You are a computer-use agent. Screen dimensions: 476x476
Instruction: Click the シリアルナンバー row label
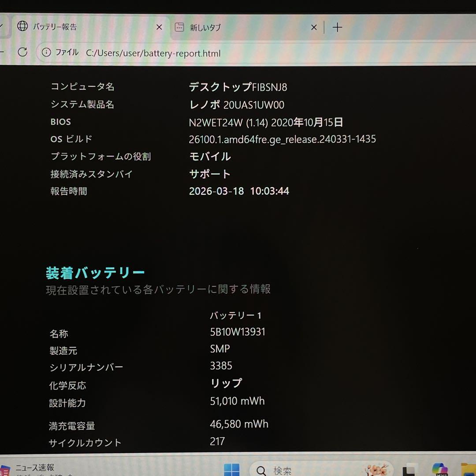tap(86, 367)
